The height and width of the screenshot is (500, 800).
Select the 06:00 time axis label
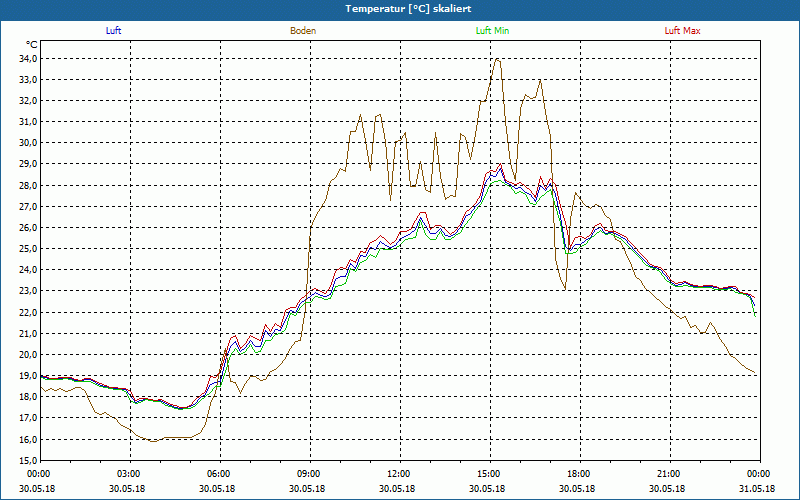[219, 474]
